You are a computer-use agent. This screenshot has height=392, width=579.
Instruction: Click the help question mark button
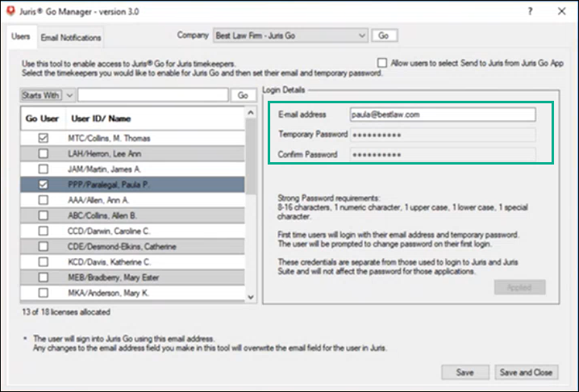[x=530, y=11]
